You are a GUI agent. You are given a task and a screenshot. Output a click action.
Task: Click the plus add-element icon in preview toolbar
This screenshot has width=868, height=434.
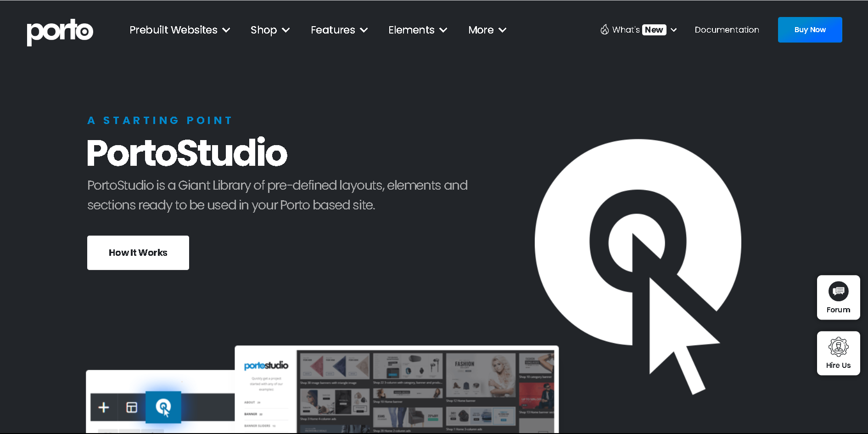tap(104, 407)
